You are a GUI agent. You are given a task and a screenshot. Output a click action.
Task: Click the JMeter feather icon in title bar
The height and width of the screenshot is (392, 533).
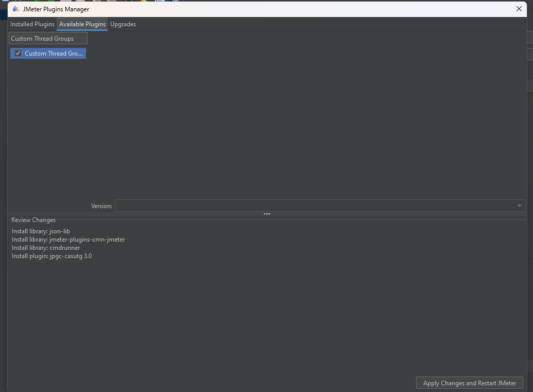(x=15, y=9)
